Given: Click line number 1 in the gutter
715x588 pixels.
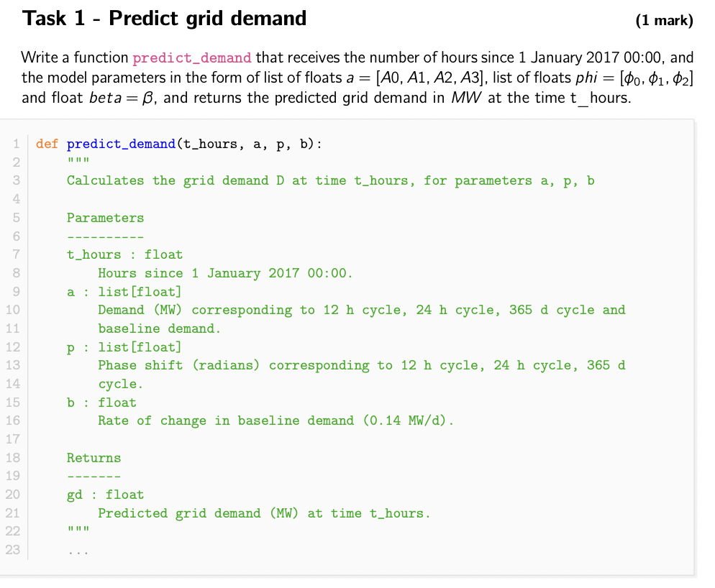Looking at the screenshot, I should click(x=17, y=144).
